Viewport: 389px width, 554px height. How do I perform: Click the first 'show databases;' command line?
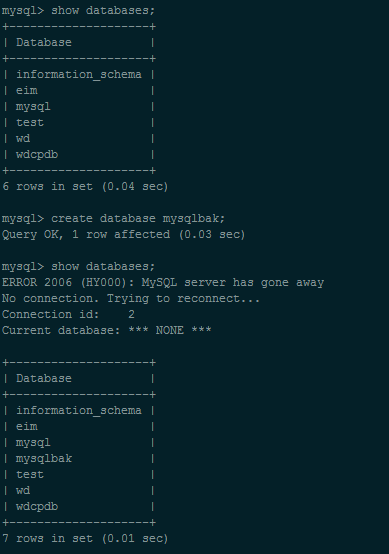pos(78,11)
